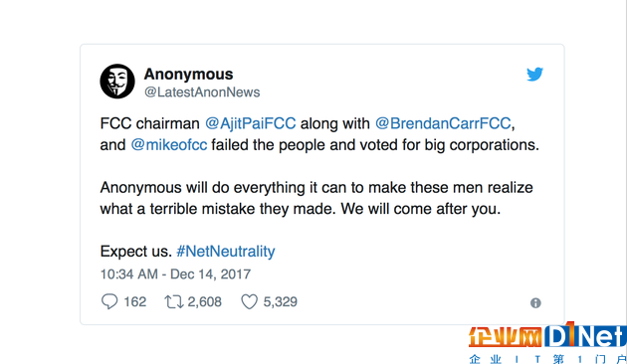Open the tweet info circle icon
The height and width of the screenshot is (364, 627).
pyautogui.click(x=535, y=303)
